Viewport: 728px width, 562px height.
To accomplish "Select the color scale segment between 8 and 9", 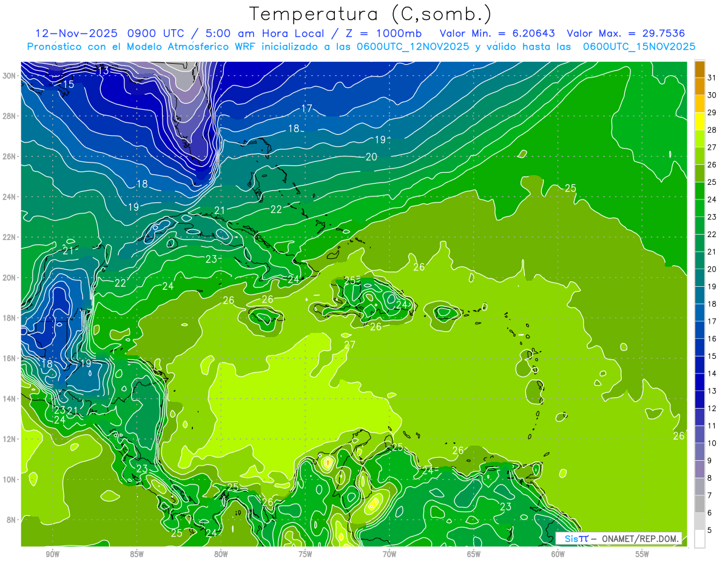I will click(x=699, y=469).
